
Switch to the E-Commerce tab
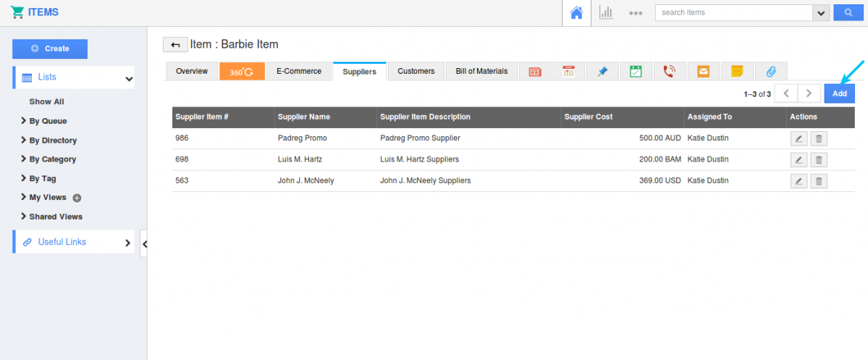[x=299, y=72]
